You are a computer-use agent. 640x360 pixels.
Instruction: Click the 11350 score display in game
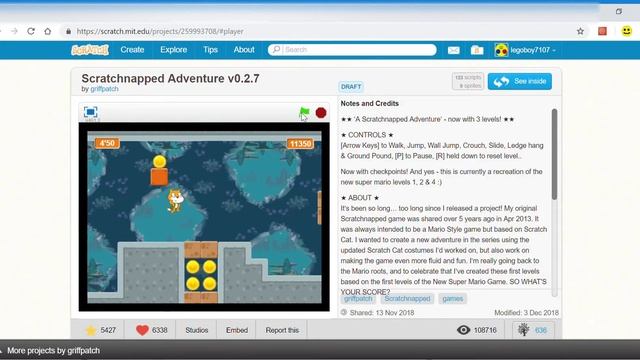pos(300,144)
